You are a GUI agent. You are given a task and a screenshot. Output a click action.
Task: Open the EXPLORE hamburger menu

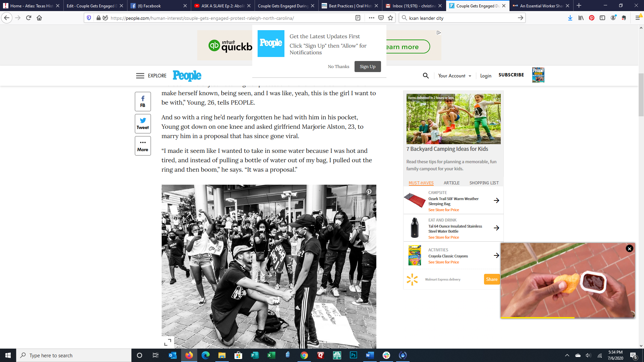click(140, 76)
